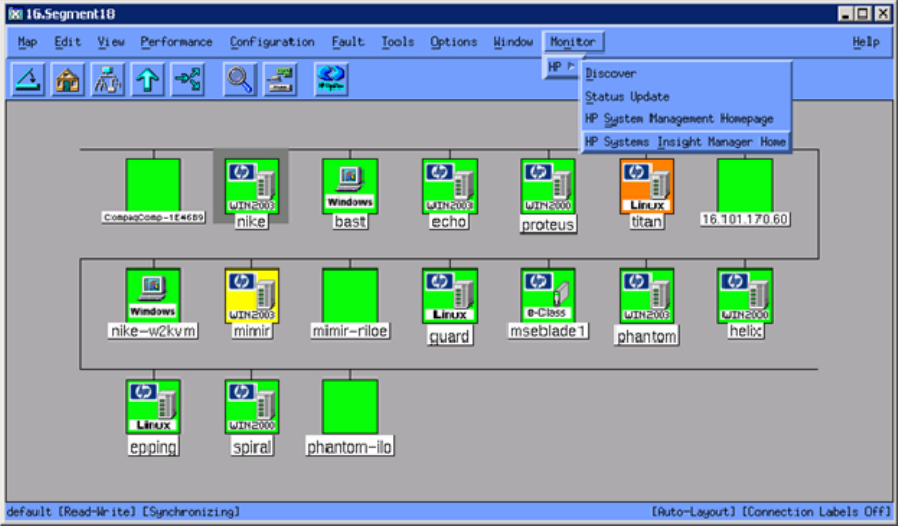
Task: Select the helix WIN2000 server node
Action: point(745,296)
